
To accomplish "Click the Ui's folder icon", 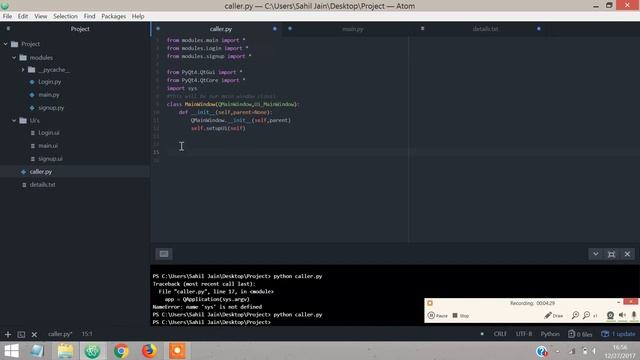I will pyautogui.click(x=23, y=120).
